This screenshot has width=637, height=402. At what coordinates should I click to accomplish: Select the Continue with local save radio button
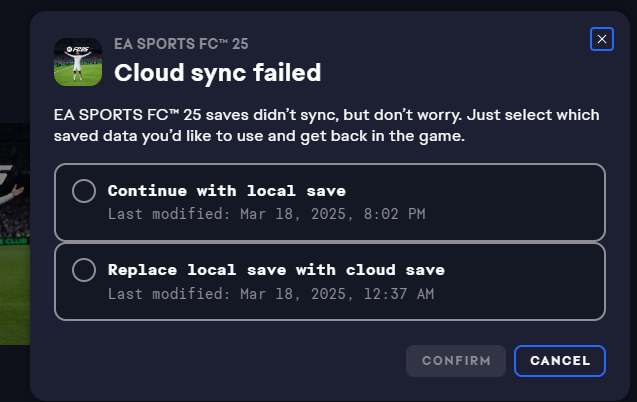pos(85,191)
